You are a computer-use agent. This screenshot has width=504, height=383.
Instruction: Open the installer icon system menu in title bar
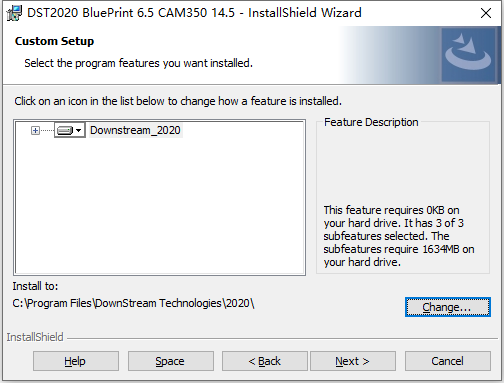click(14, 13)
